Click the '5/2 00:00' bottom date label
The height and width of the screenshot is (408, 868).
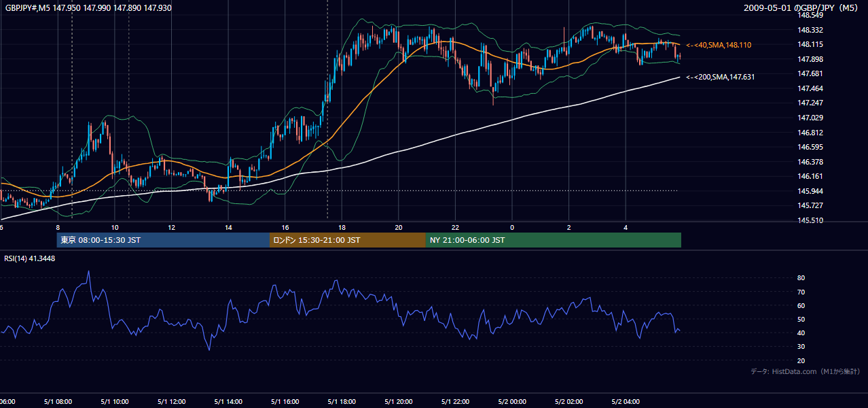pyautogui.click(x=511, y=401)
